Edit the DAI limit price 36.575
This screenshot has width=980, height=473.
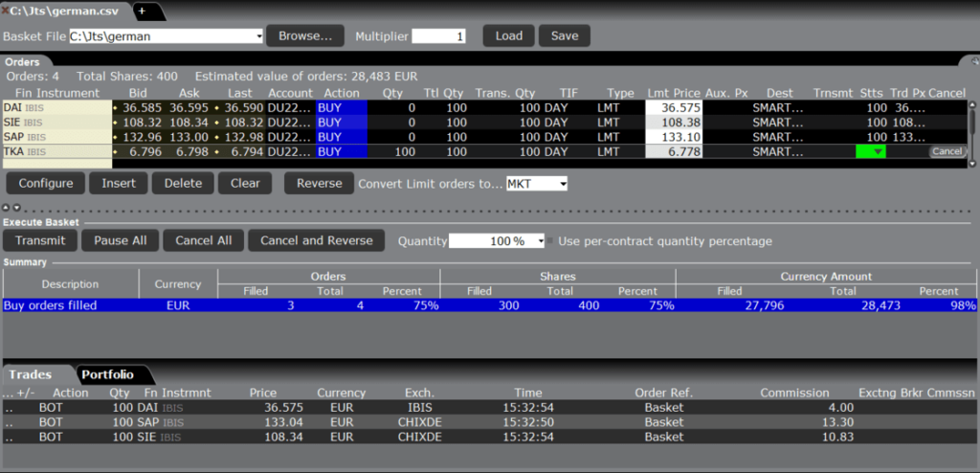[x=673, y=107]
